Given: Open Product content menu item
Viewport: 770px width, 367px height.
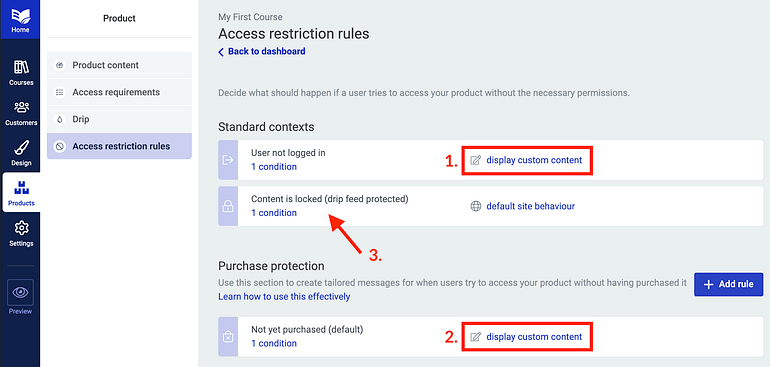Looking at the screenshot, I should pyautogui.click(x=119, y=65).
